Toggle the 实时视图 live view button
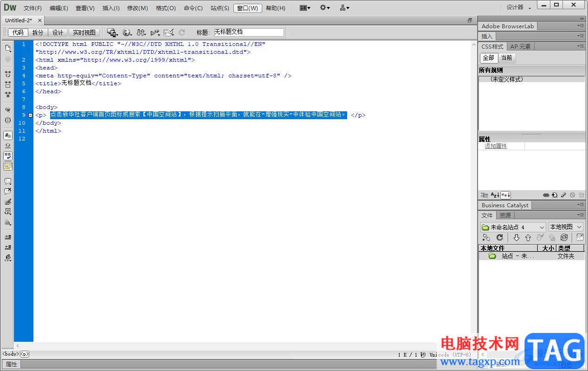The height and width of the screenshot is (371, 588). (84, 32)
